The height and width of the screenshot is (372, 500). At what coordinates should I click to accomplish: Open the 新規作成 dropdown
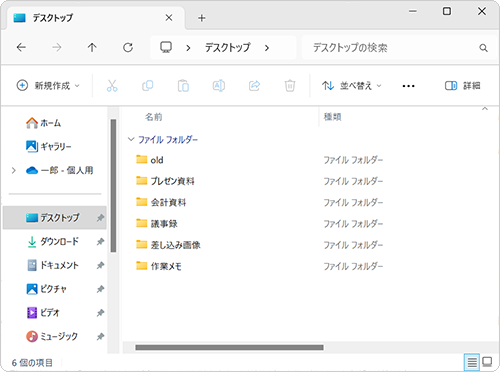[x=48, y=86]
